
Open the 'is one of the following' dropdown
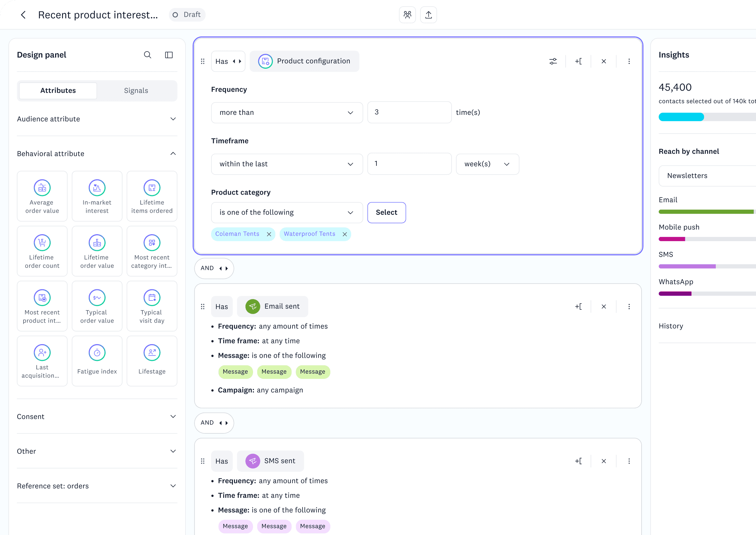(287, 212)
